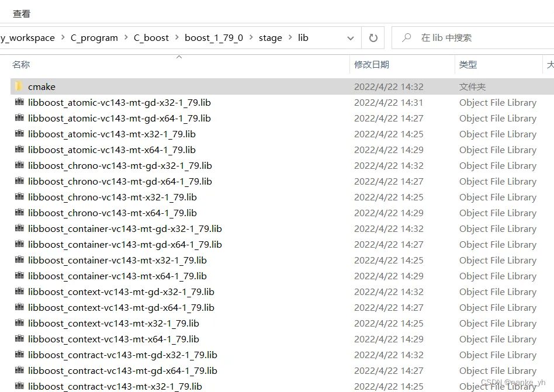The height and width of the screenshot is (392, 554).
Task: Go to C_program in the breadcrumb
Action: pyautogui.click(x=94, y=38)
